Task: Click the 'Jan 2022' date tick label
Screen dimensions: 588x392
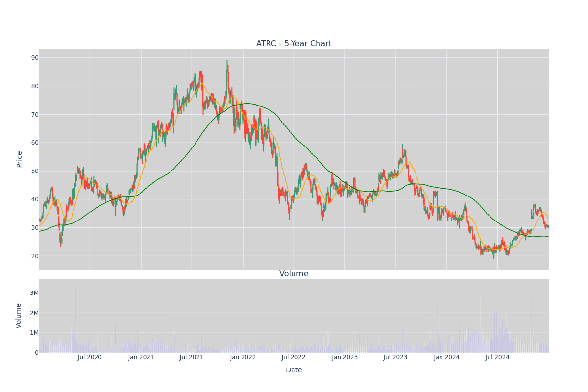Action: tap(243, 357)
